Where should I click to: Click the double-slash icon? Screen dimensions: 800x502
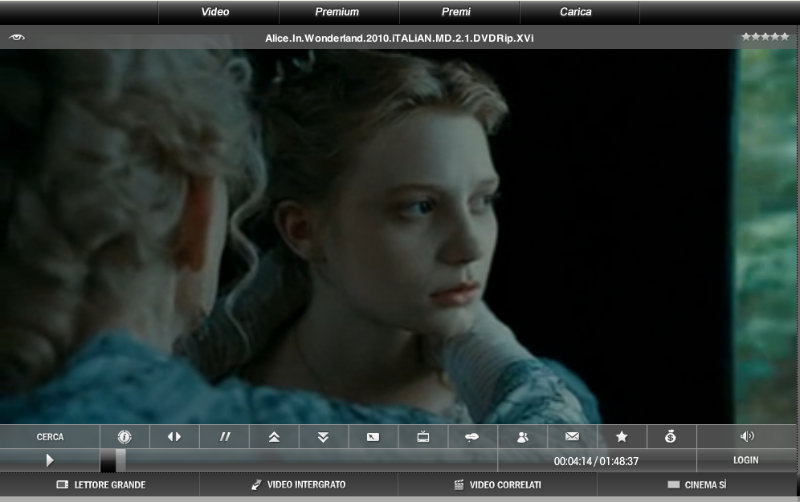[x=224, y=437]
